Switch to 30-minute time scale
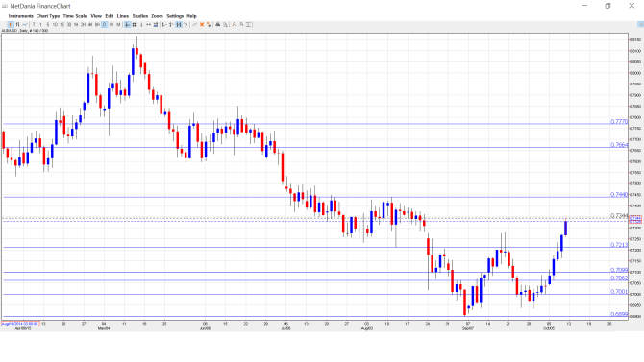This screenshot has width=644, height=362. tap(69, 25)
